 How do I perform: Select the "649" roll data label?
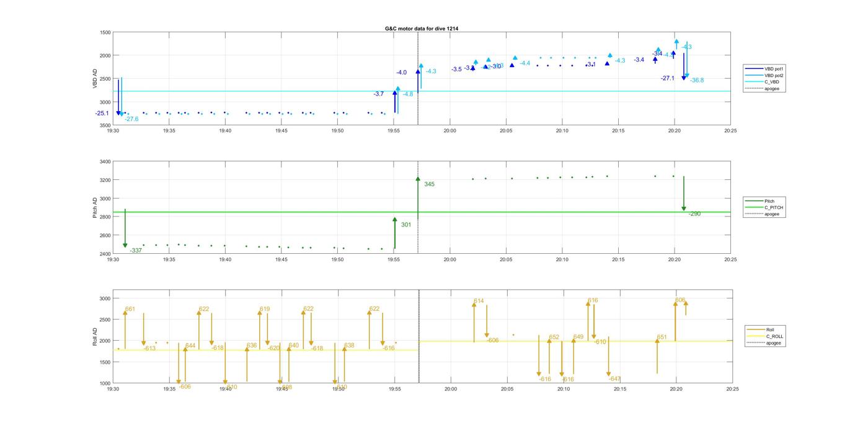click(578, 337)
